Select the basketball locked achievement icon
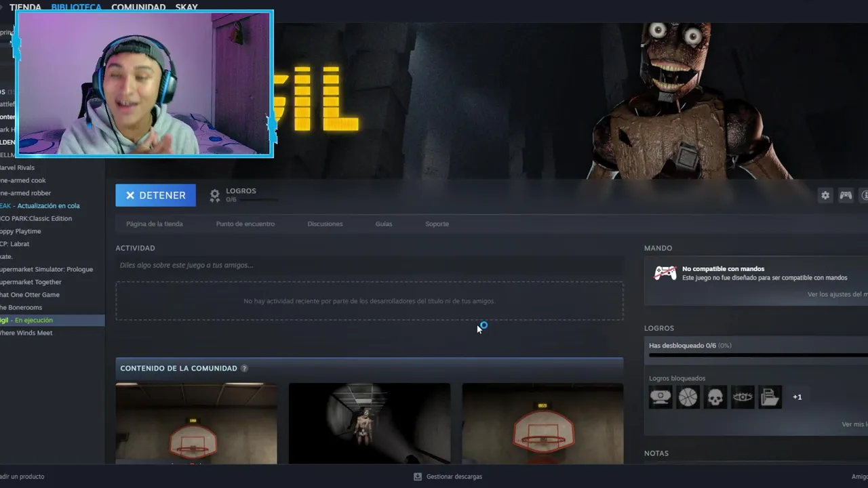 [x=688, y=397]
